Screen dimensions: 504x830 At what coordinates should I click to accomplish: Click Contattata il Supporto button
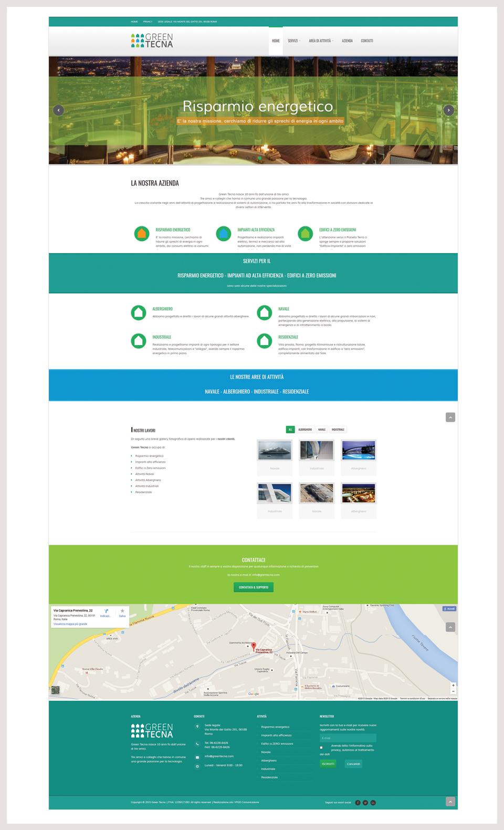(x=254, y=587)
